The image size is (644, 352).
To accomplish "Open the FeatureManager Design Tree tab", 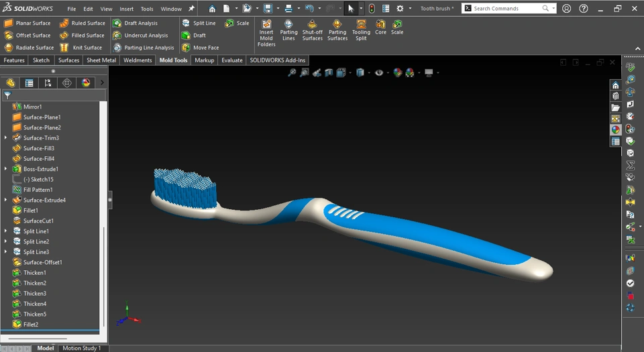I will click(x=11, y=83).
